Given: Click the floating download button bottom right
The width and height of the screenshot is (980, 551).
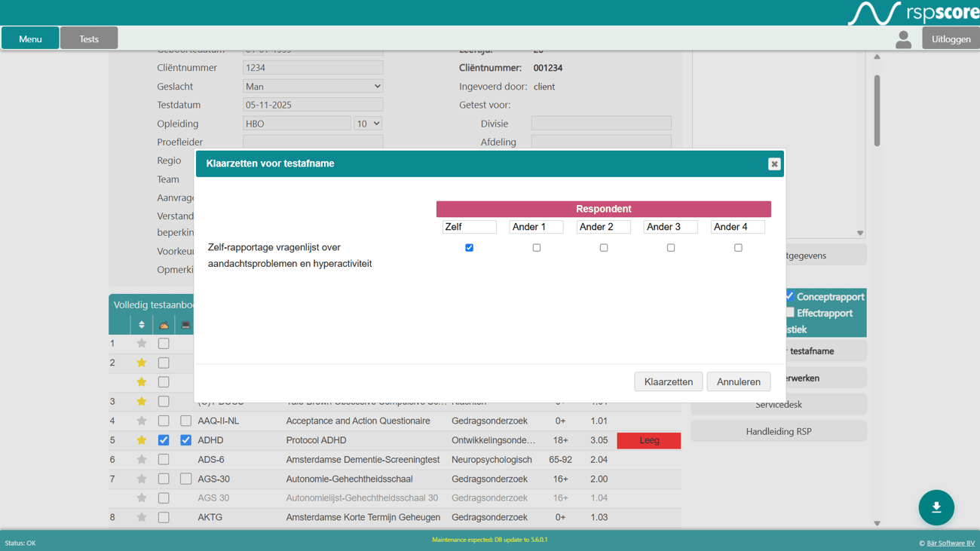Looking at the screenshot, I should pos(936,507).
